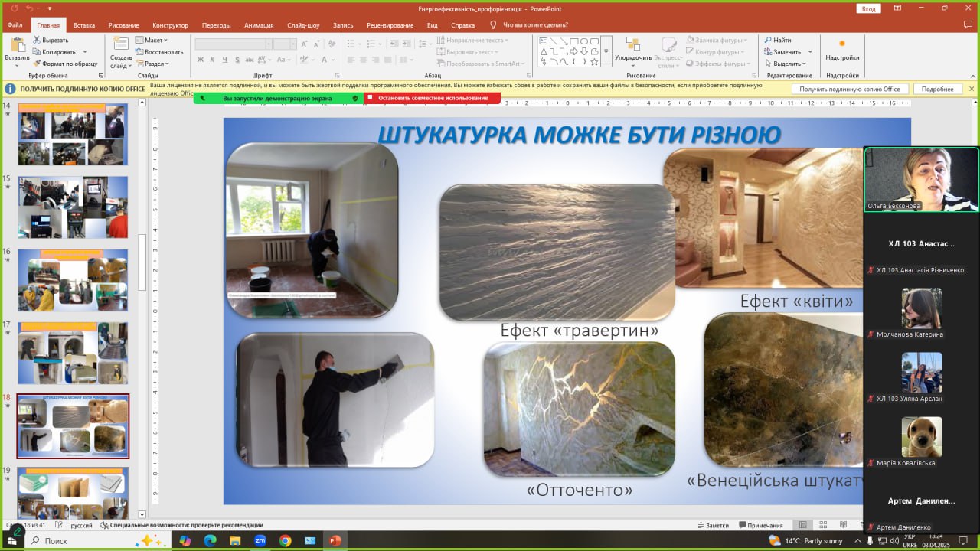Screen dimensions: 980x551
Task: Switch to normal view icon in status bar
Action: (x=802, y=525)
